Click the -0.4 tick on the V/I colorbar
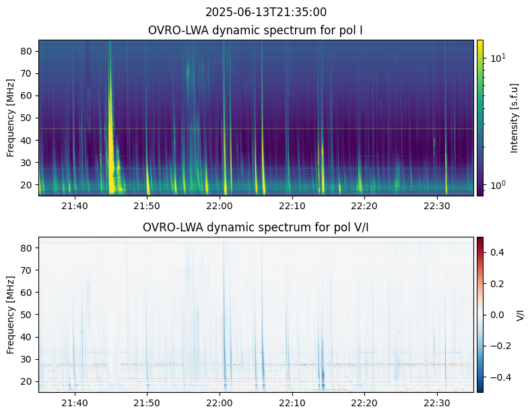 coord(498,377)
